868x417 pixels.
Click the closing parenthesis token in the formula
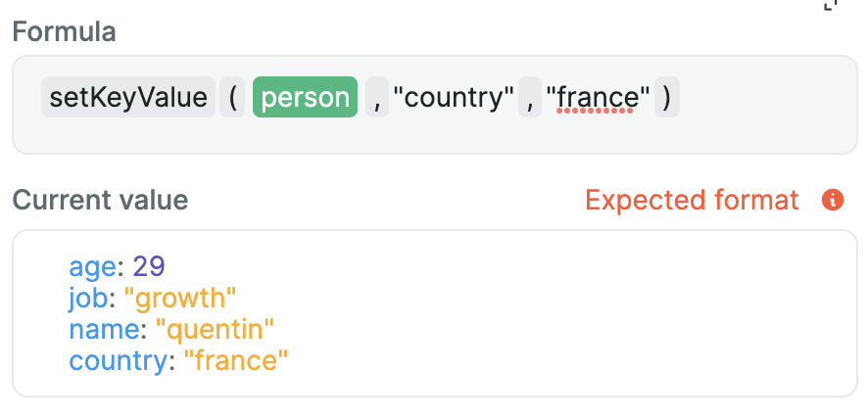(667, 98)
